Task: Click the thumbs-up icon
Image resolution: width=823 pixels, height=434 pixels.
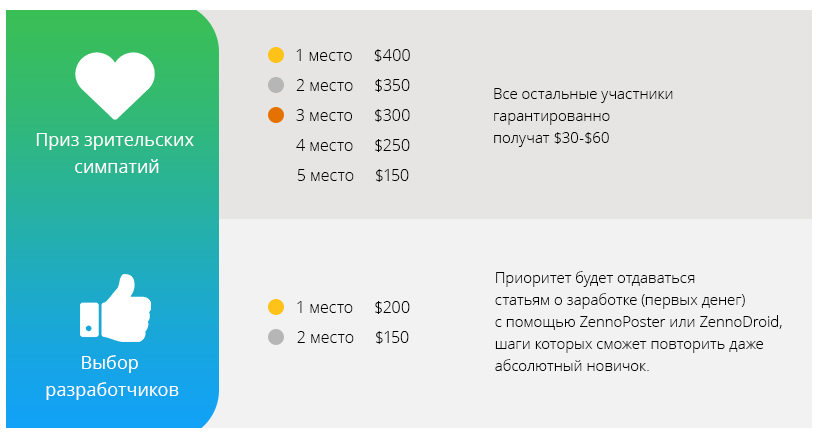Action: pos(115,307)
